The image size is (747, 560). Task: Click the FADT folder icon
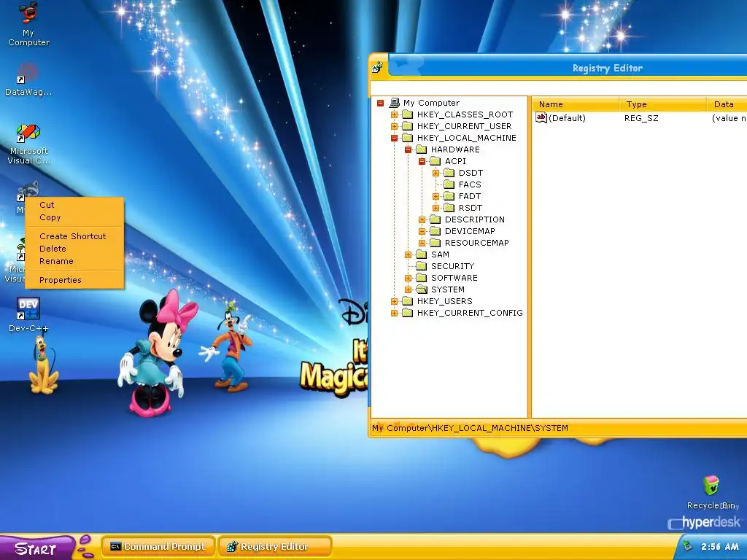click(449, 196)
